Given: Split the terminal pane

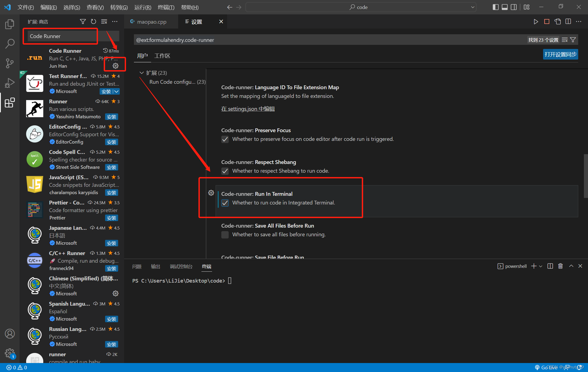Looking at the screenshot, I should click(550, 266).
